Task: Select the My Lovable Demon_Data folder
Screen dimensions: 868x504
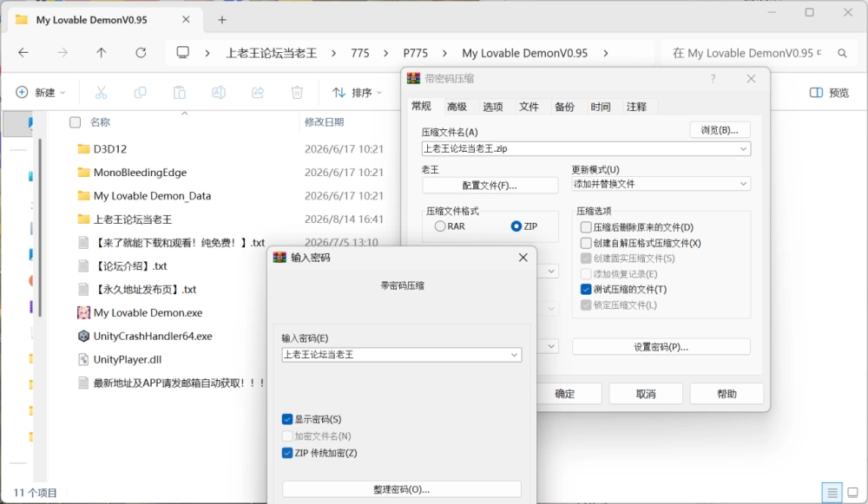Action: [x=152, y=196]
